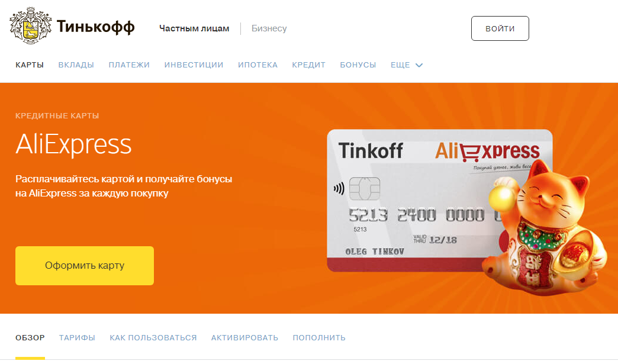Open the Как пользоваться tab
The height and width of the screenshot is (364, 618).
[x=153, y=337]
